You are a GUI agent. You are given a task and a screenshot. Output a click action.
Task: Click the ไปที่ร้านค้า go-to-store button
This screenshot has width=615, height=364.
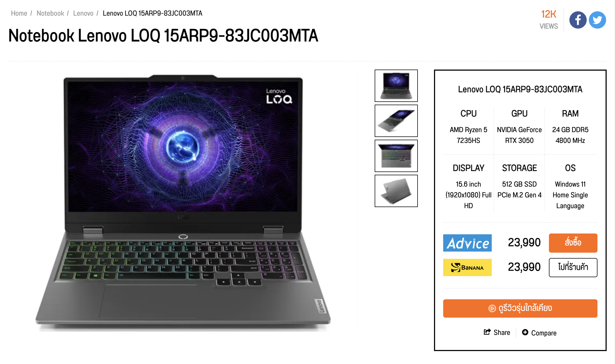pos(573,267)
